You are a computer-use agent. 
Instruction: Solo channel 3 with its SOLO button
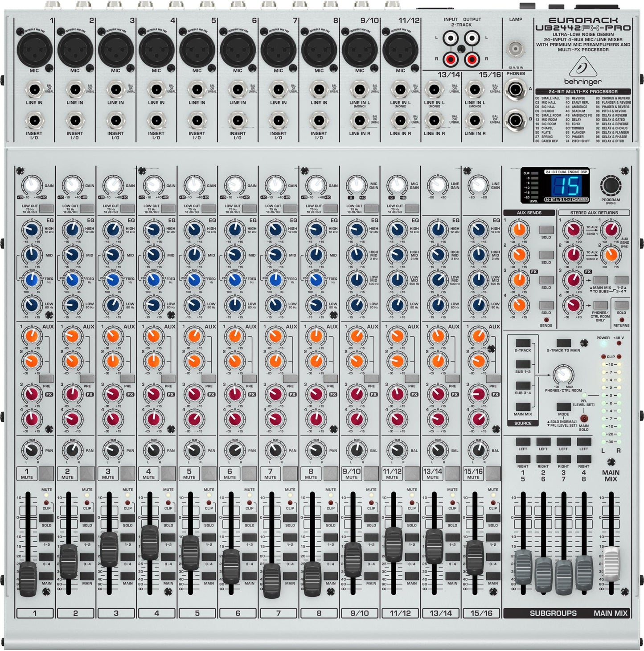127,518
